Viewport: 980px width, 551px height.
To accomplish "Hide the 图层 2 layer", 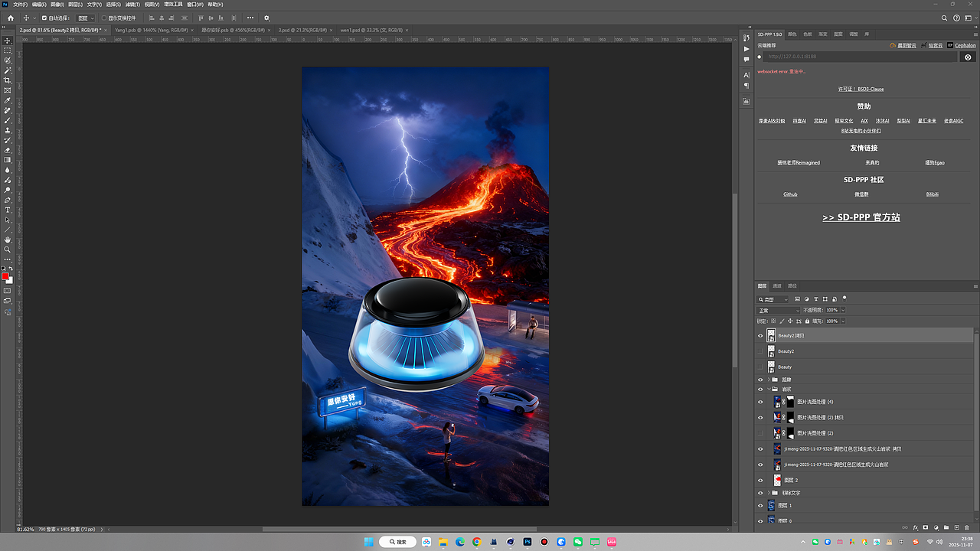I will (x=760, y=480).
